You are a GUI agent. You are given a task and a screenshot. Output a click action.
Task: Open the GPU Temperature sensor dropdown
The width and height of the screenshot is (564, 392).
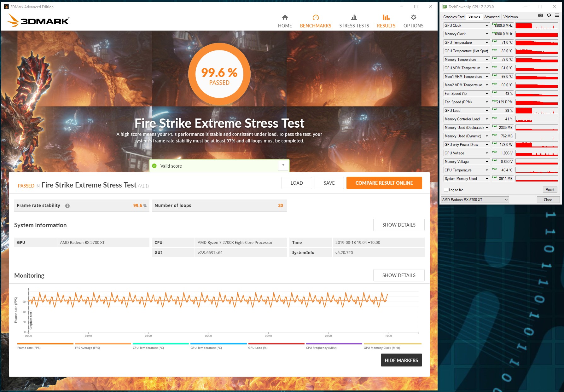tap(487, 43)
